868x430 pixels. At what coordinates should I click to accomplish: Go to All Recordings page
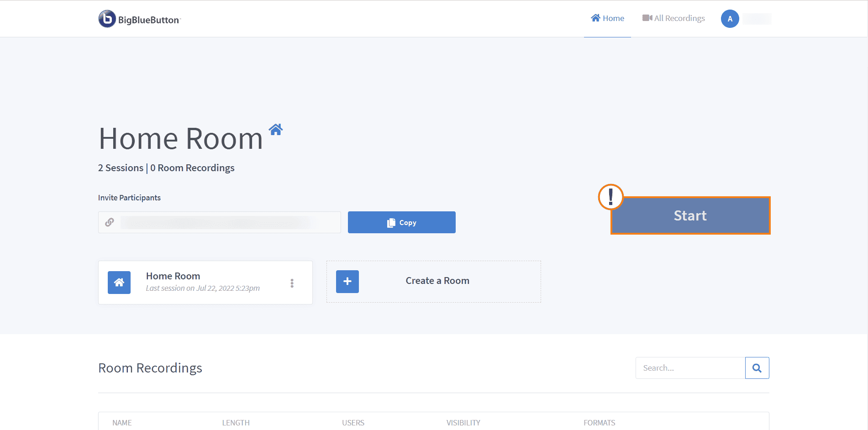[673, 18]
